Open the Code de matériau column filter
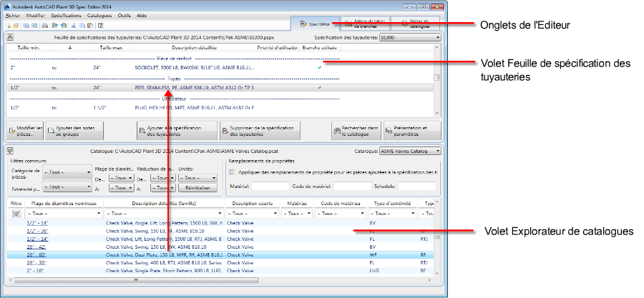The height and width of the screenshot is (298, 644). point(341,214)
